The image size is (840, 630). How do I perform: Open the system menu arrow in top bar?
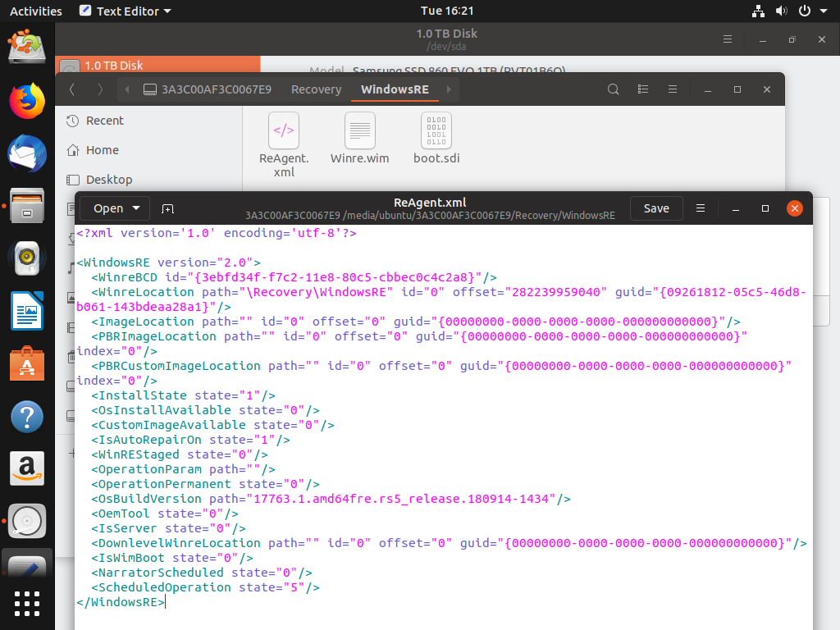tap(824, 11)
